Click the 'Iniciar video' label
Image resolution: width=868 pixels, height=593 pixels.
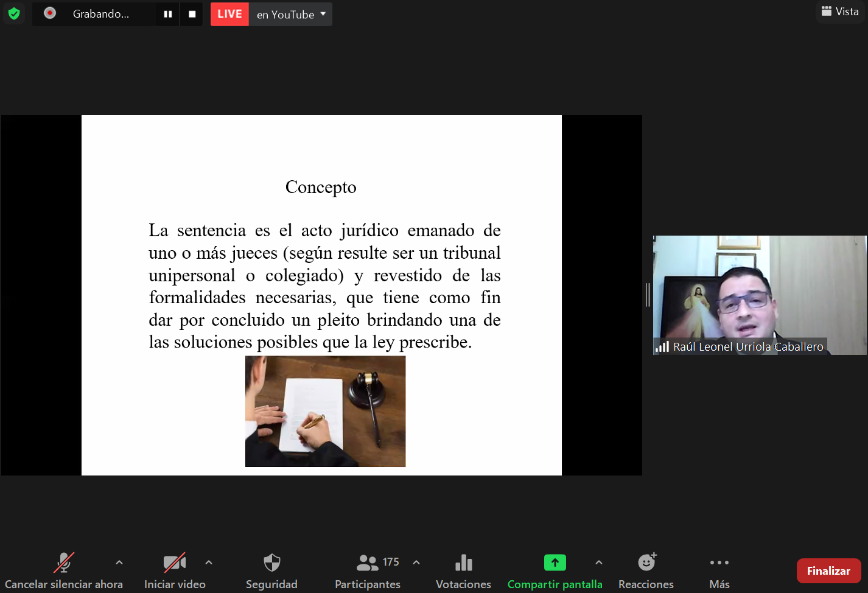pos(175,584)
